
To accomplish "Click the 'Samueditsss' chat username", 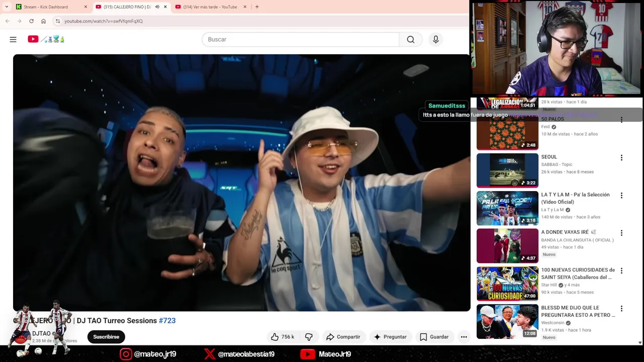I will click(x=447, y=106).
